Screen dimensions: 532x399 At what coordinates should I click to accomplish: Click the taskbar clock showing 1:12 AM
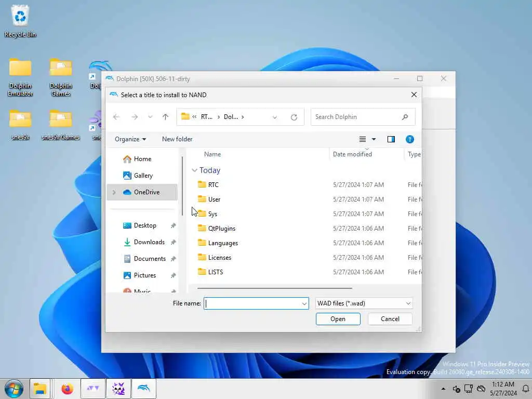503,389
